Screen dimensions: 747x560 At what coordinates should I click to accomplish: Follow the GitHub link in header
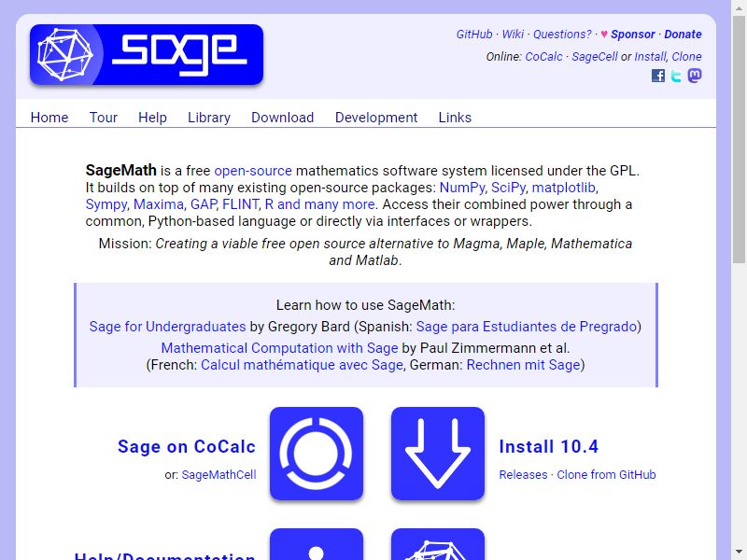[x=474, y=35]
